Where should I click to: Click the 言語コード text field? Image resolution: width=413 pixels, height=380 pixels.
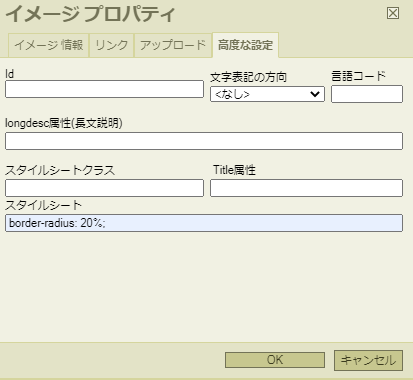tap(367, 94)
